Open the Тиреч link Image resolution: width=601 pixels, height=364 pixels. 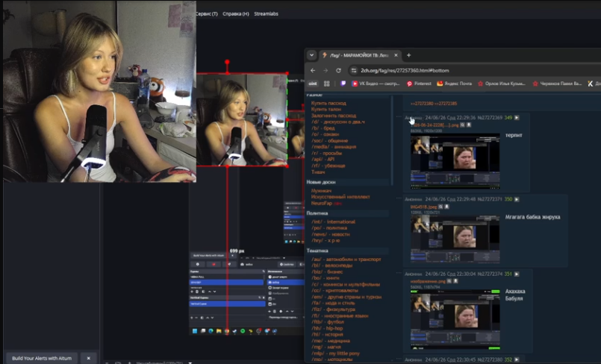click(318, 172)
